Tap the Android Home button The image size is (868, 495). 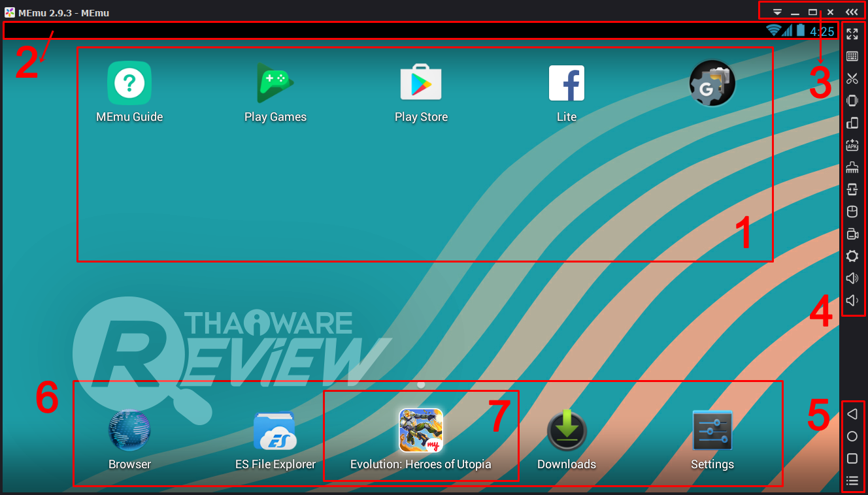click(852, 436)
